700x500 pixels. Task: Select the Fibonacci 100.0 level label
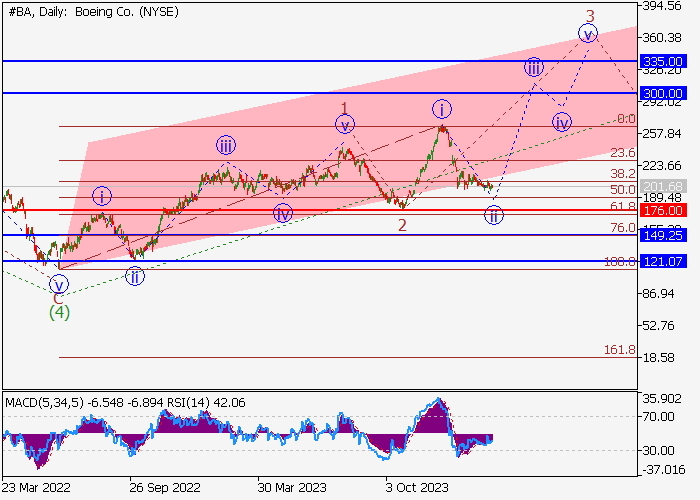tap(620, 262)
